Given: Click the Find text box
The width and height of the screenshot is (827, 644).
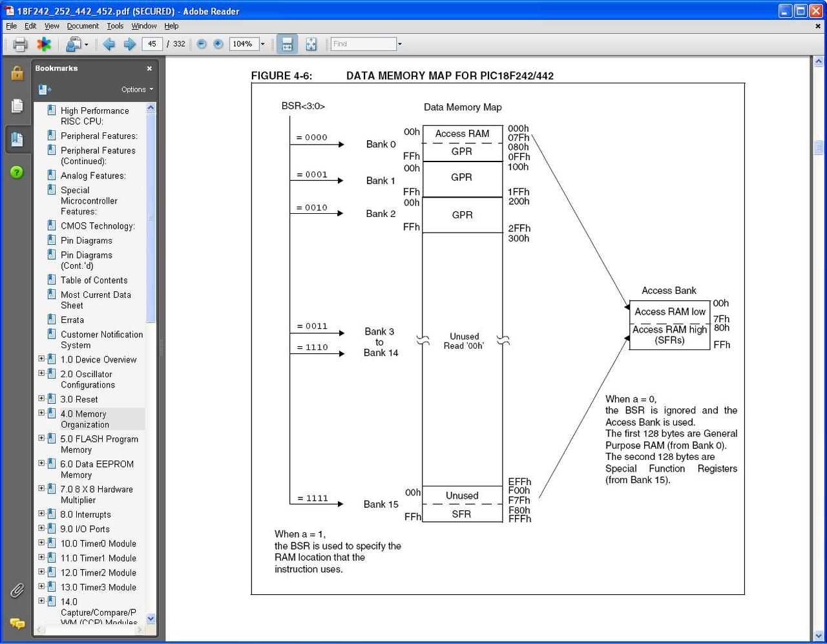Looking at the screenshot, I should click(364, 44).
